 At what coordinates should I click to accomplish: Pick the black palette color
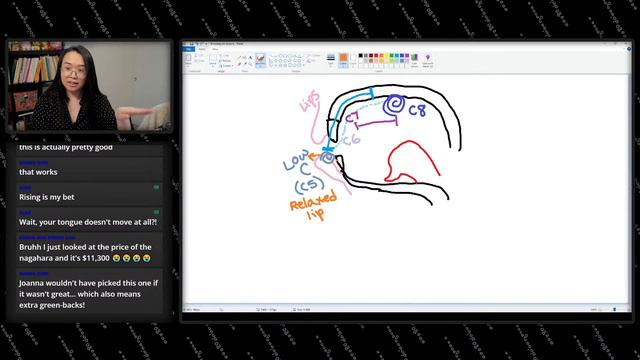(360, 56)
